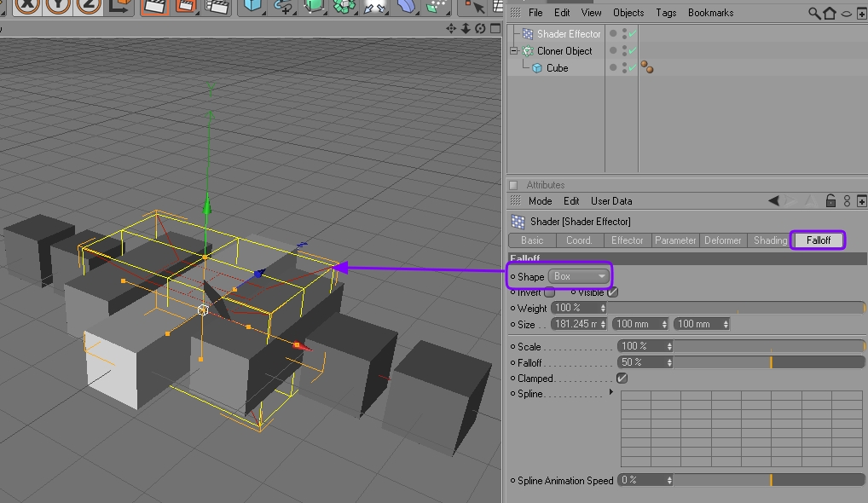This screenshot has height=503, width=868.
Task: Orbit the viewport with the rotate icon
Action: [x=480, y=28]
